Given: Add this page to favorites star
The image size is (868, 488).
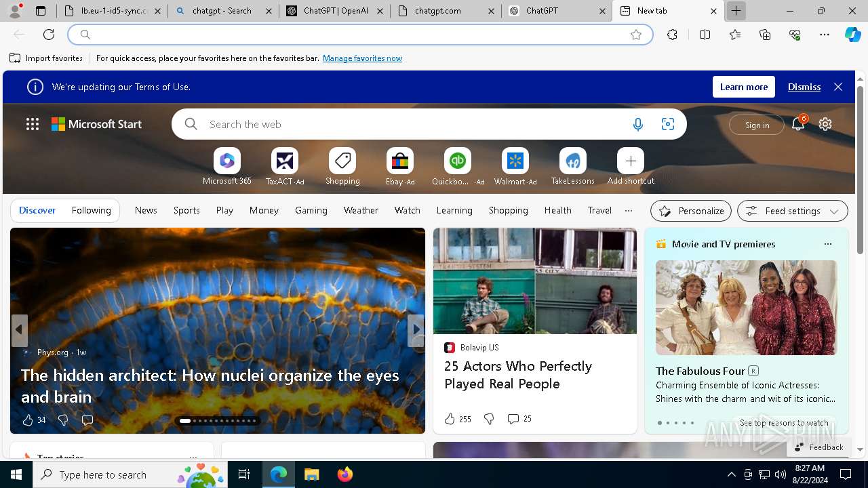Looking at the screenshot, I should tap(636, 35).
